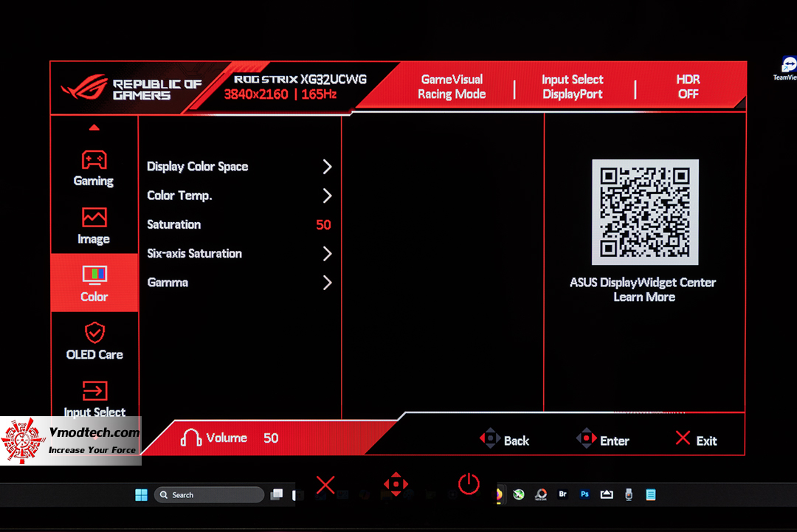The width and height of the screenshot is (797, 532).
Task: Click the headphone Volume icon
Action: (191, 438)
